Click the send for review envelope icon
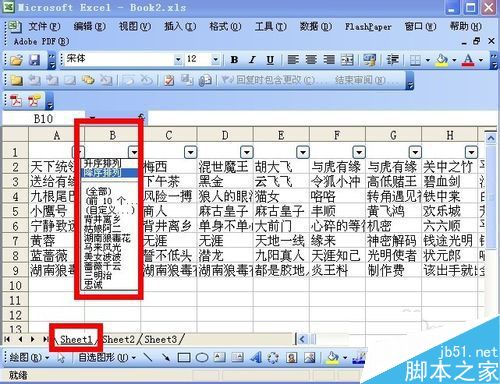This screenshot has width=500, height=384. [x=205, y=80]
